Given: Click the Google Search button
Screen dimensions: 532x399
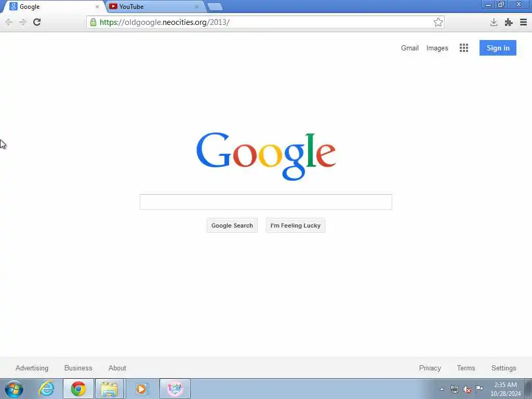Looking at the screenshot, I should (x=232, y=225).
